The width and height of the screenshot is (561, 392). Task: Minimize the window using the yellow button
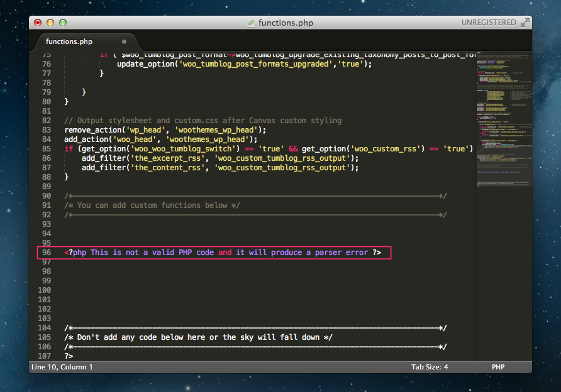click(50, 23)
